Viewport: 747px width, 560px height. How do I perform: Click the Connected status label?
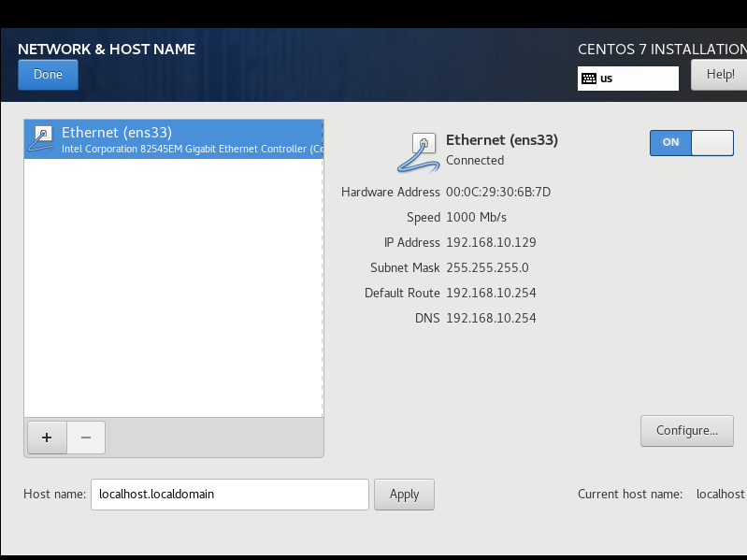pyautogui.click(x=475, y=161)
